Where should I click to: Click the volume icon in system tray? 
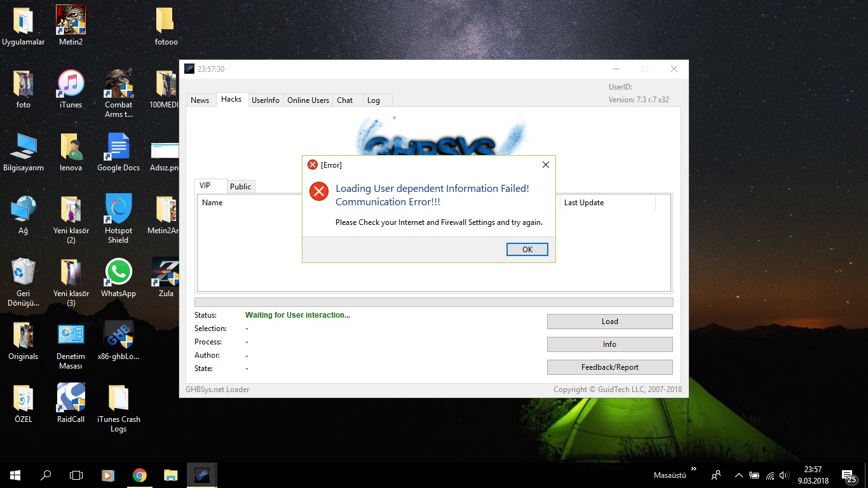(x=784, y=475)
